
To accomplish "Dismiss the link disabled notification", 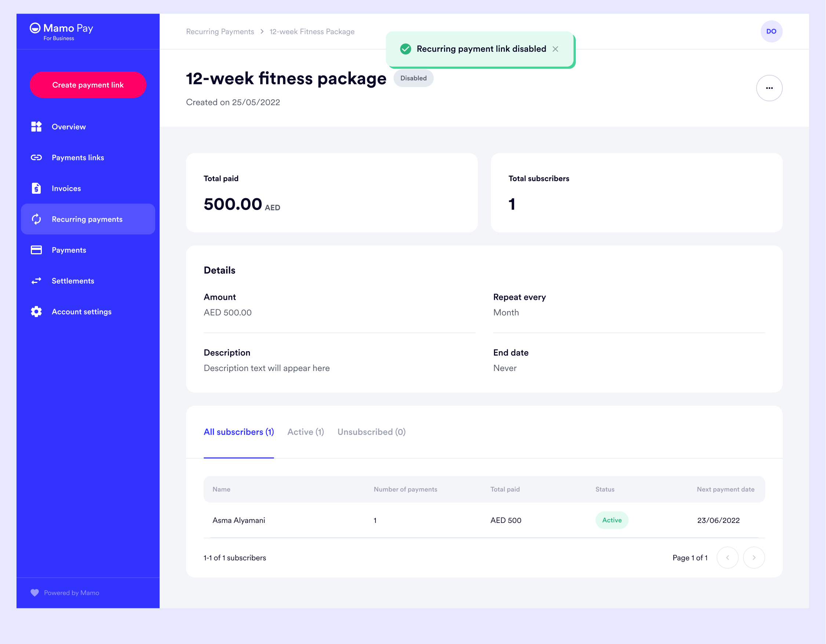I will click(x=555, y=49).
